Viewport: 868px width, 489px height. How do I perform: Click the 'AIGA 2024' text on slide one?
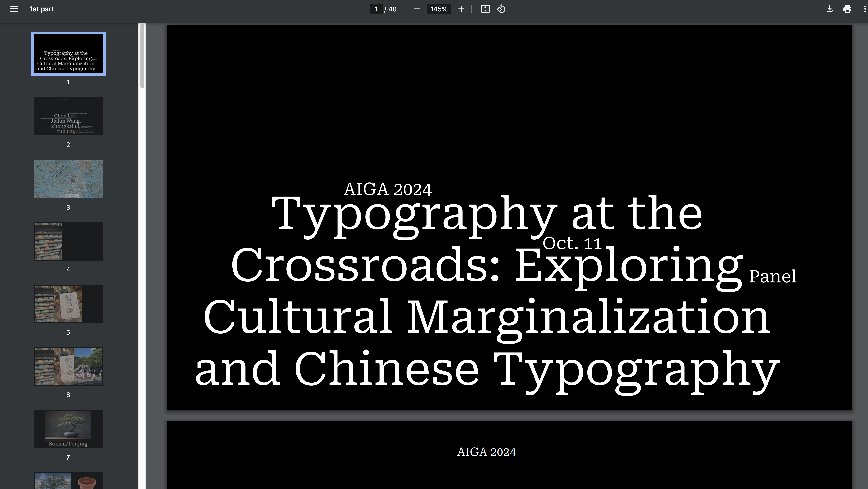pyautogui.click(x=387, y=189)
